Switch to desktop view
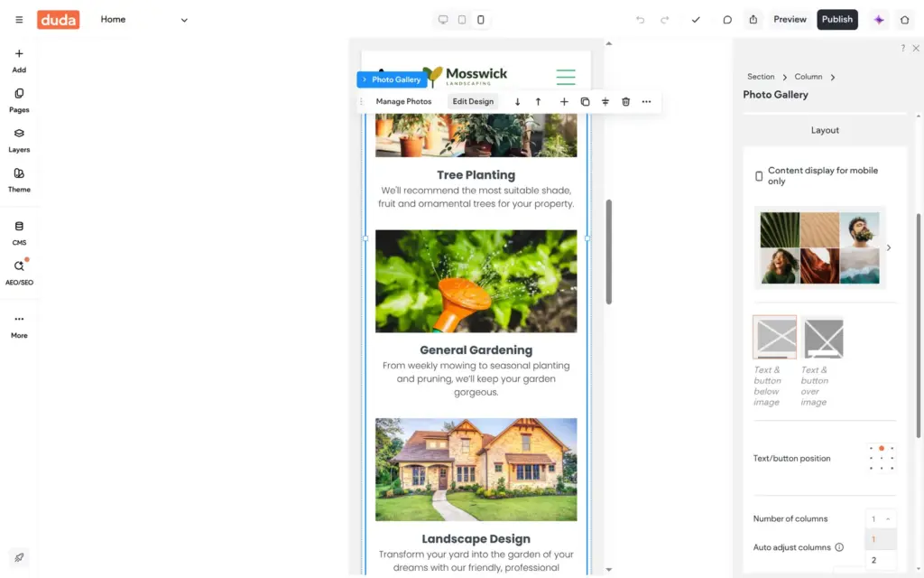This screenshot has height=578, width=924. [x=443, y=20]
